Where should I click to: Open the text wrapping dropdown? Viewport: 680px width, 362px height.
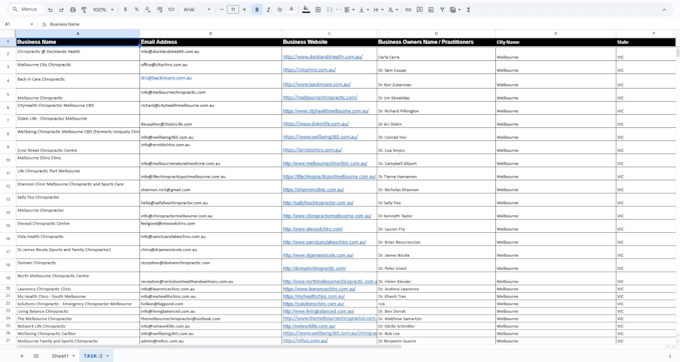coord(378,10)
